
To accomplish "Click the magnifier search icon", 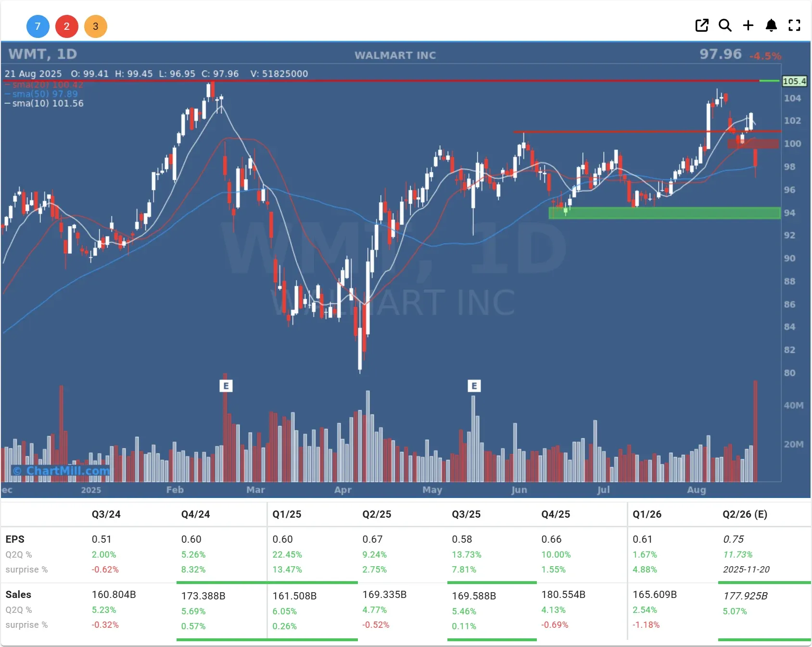I will (x=725, y=25).
